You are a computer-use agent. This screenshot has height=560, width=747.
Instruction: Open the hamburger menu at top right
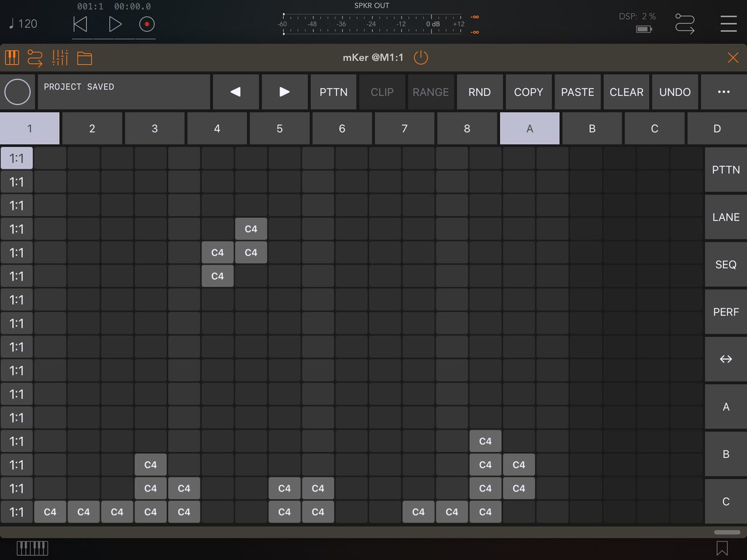(x=728, y=24)
